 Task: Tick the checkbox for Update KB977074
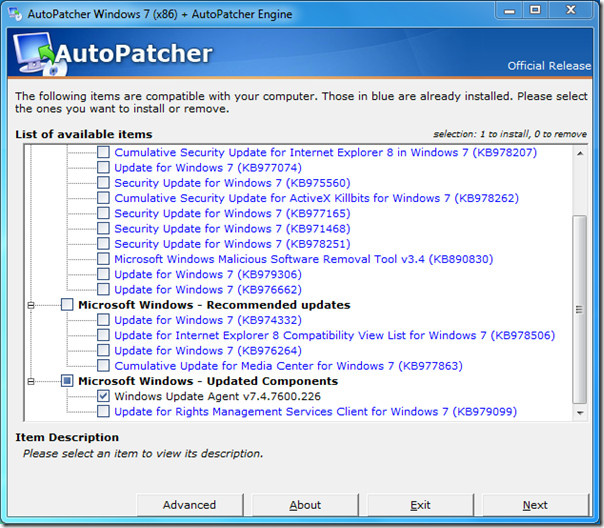[x=103, y=168]
